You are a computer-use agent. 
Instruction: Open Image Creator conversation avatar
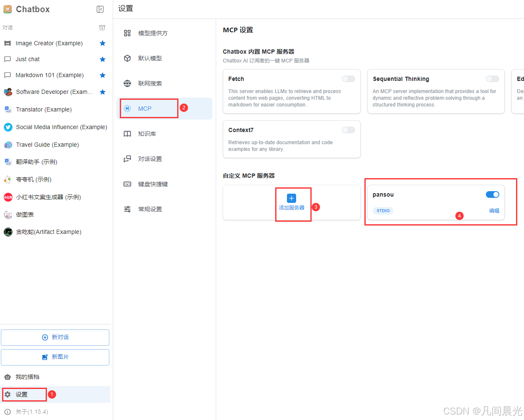(7, 43)
